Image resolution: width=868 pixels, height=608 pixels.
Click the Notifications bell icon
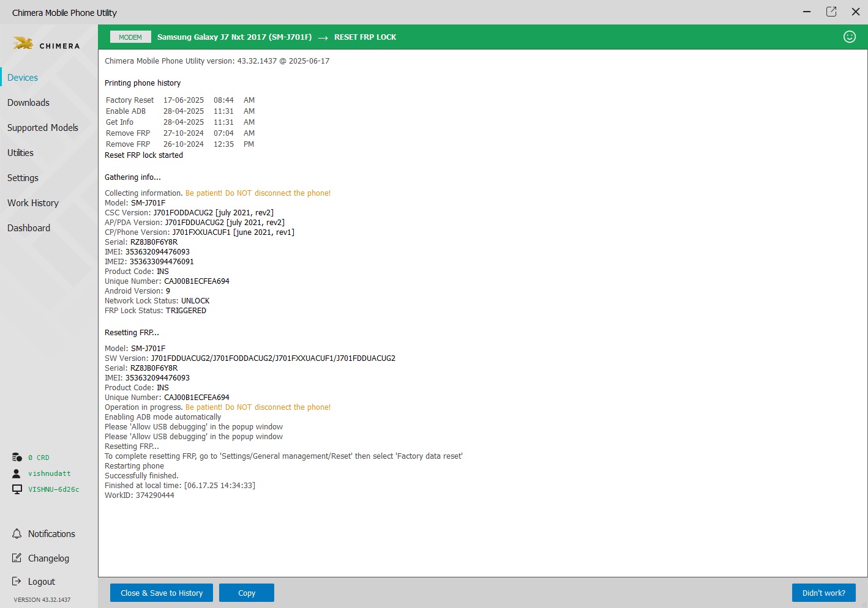click(x=17, y=534)
